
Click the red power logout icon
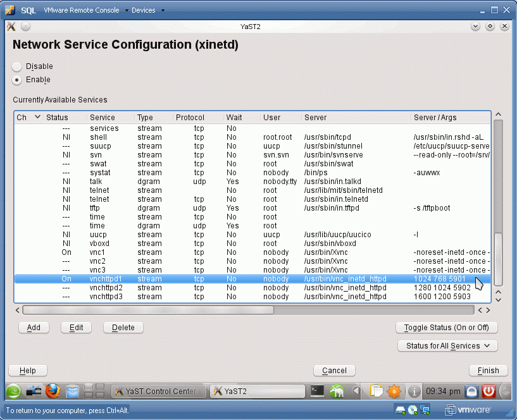coord(489,392)
